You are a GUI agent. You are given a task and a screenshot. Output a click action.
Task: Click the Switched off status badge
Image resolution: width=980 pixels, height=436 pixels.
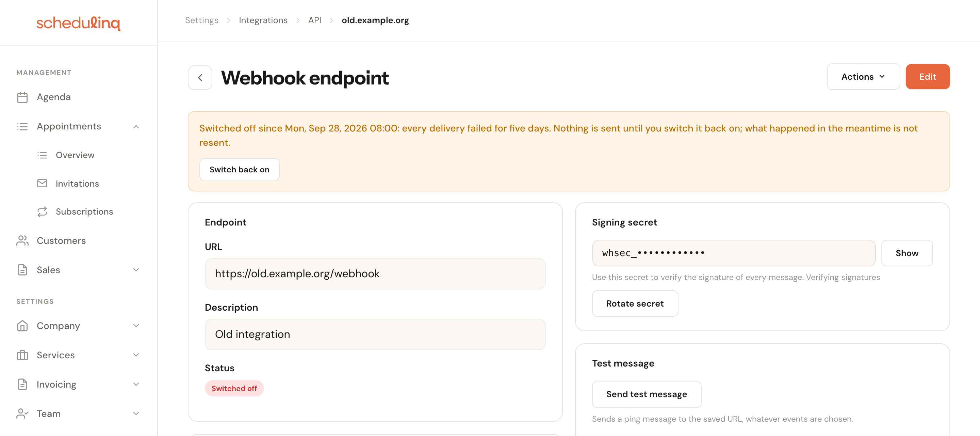coord(234,388)
